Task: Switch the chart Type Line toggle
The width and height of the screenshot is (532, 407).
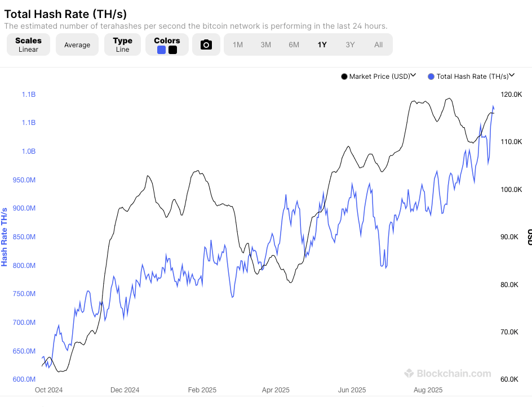Action: coord(122,44)
